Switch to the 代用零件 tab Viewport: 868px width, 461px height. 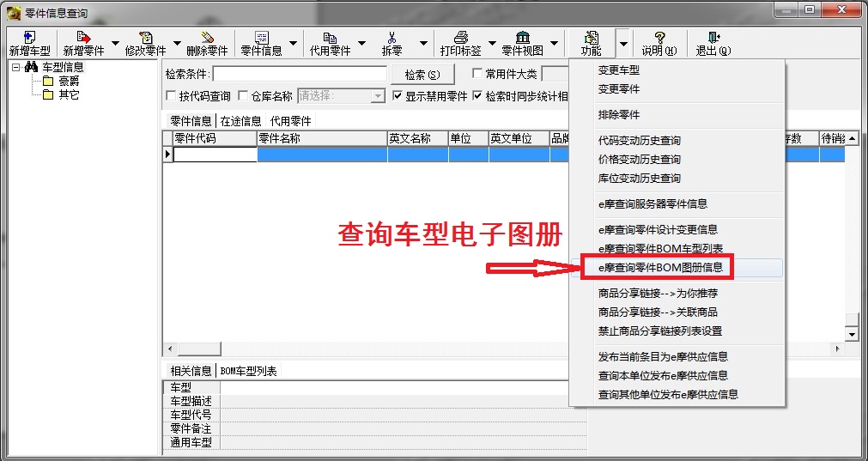[291, 121]
